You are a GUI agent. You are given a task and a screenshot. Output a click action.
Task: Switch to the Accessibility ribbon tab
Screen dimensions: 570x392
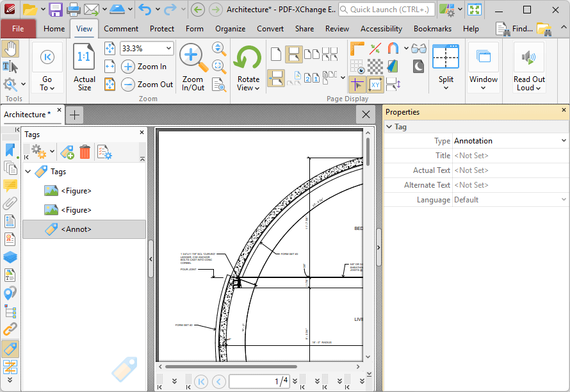point(381,29)
